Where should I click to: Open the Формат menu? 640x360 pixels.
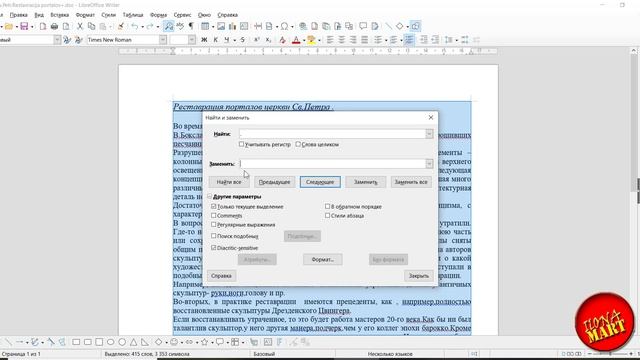click(x=85, y=15)
